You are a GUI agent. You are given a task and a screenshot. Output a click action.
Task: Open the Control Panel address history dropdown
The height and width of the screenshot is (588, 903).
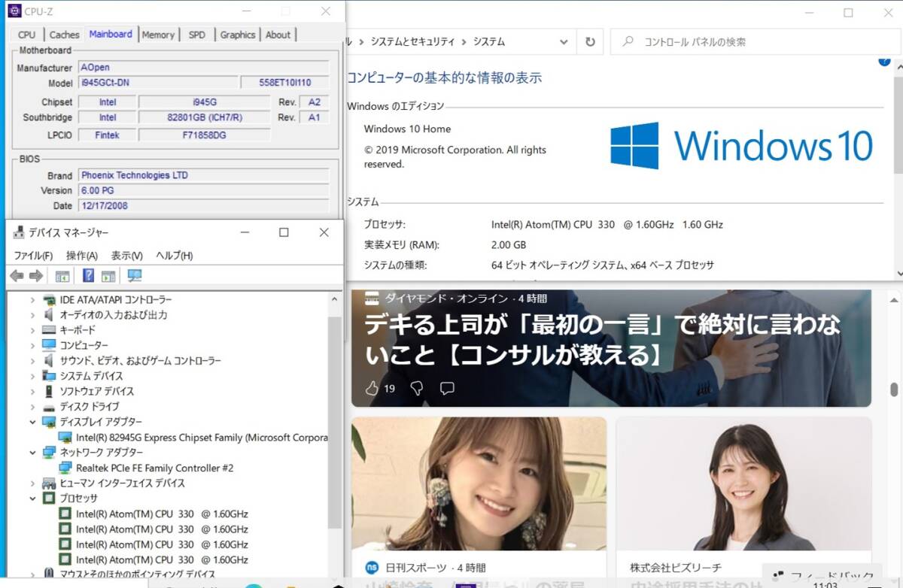[x=564, y=42]
